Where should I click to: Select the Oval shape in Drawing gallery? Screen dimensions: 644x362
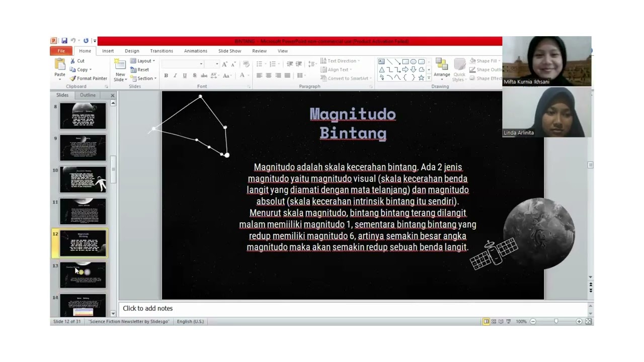click(x=413, y=62)
